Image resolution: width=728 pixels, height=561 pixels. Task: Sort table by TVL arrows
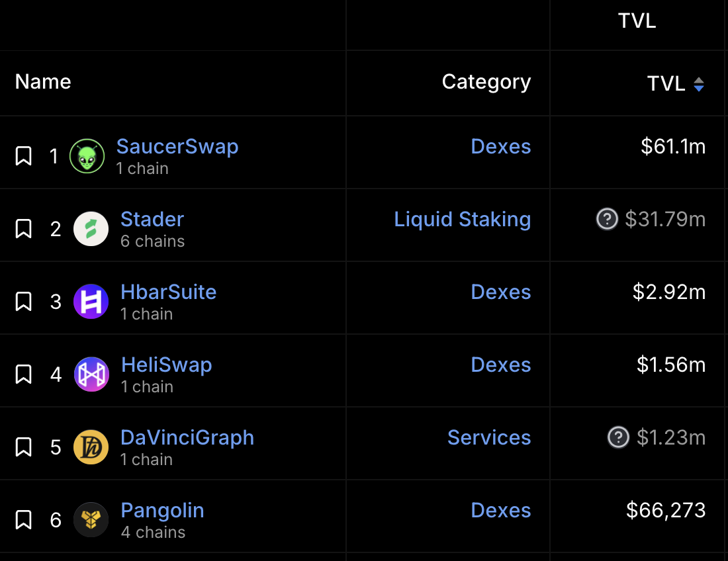(x=699, y=84)
